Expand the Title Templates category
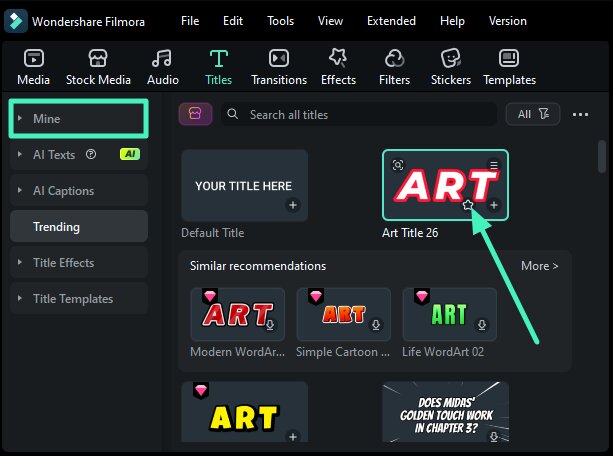The height and width of the screenshot is (456, 613). (20, 298)
